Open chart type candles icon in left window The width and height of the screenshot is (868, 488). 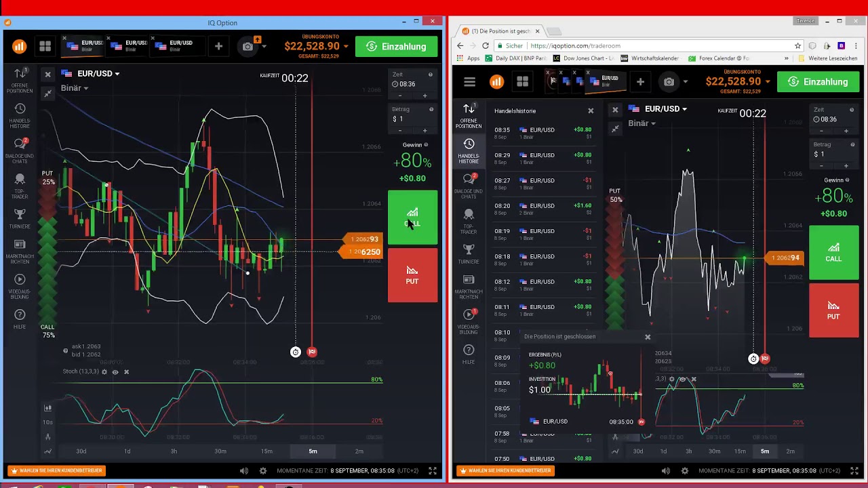[47, 407]
